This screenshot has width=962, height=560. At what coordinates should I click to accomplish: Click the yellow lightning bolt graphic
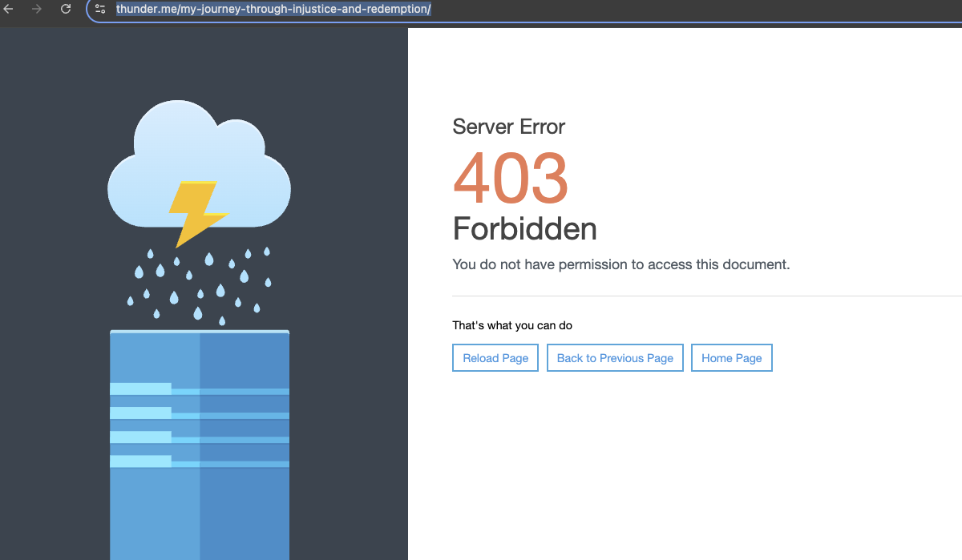click(x=196, y=212)
